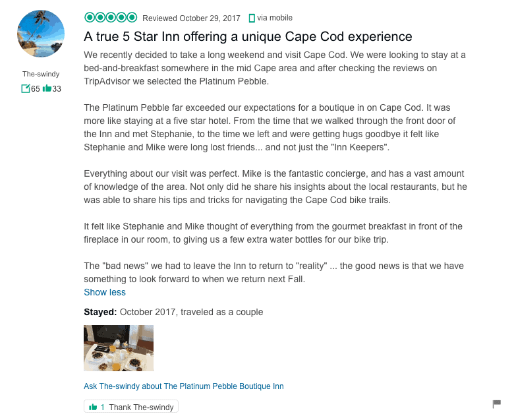Screen dimensions: 514x420
Task: Open the review title about 5 Star Inn
Action: (x=248, y=36)
